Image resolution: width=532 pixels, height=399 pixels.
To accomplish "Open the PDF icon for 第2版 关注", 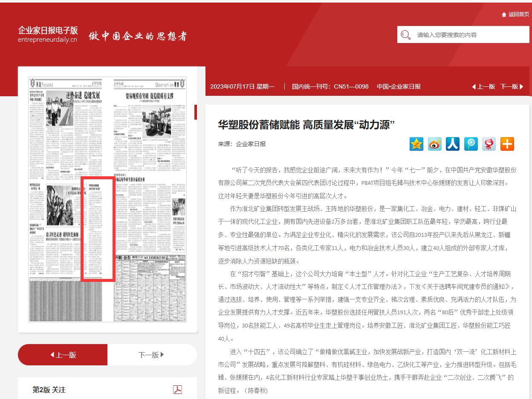I will 177,390.
